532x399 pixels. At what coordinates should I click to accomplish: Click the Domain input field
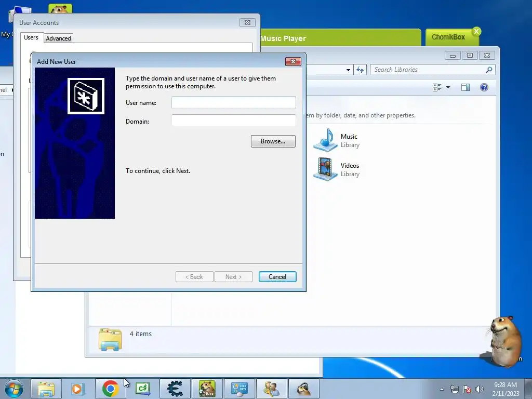click(233, 120)
